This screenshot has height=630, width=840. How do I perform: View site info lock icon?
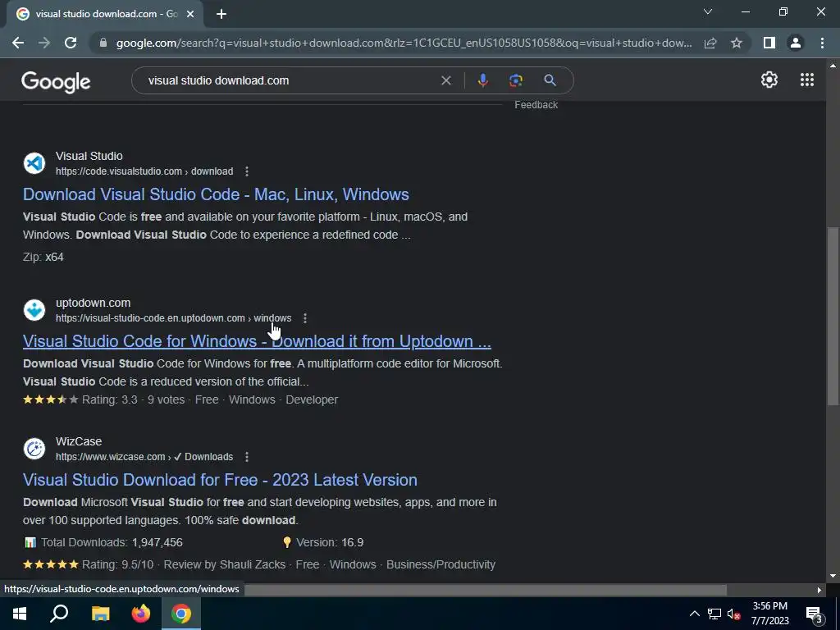coord(103,43)
